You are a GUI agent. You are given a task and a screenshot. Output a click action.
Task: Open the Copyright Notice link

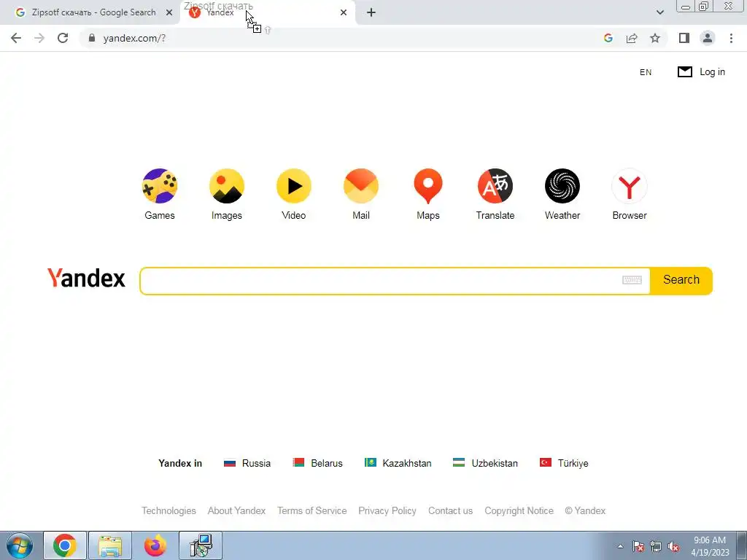tap(519, 511)
